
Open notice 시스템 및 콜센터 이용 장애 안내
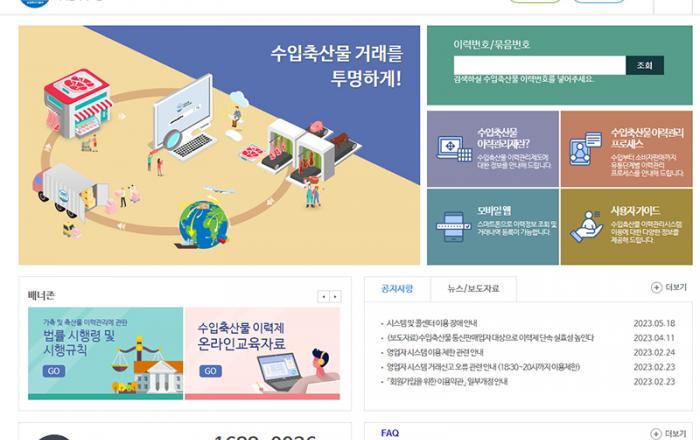432,323
